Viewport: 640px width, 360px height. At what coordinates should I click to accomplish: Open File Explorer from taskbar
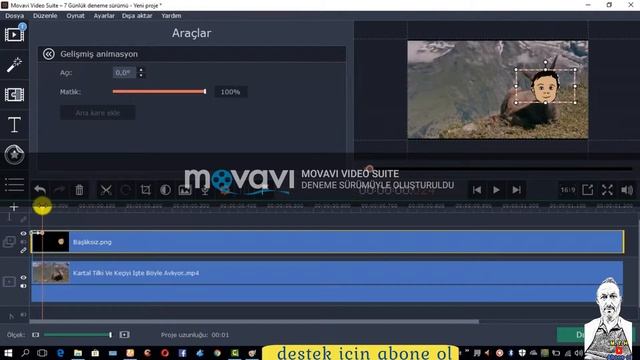(78, 353)
